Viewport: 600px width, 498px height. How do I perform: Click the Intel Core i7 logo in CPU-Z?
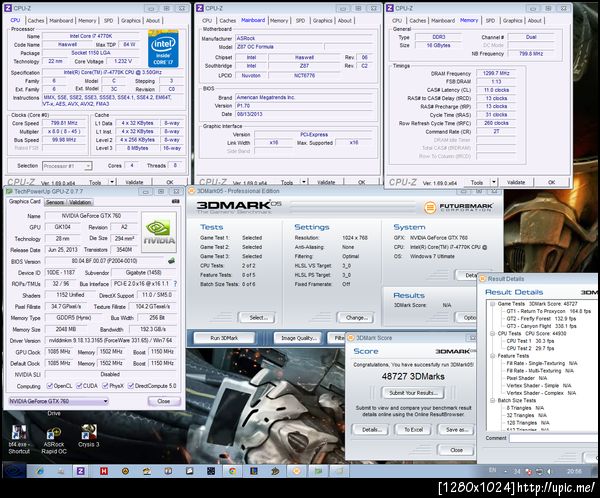click(163, 49)
